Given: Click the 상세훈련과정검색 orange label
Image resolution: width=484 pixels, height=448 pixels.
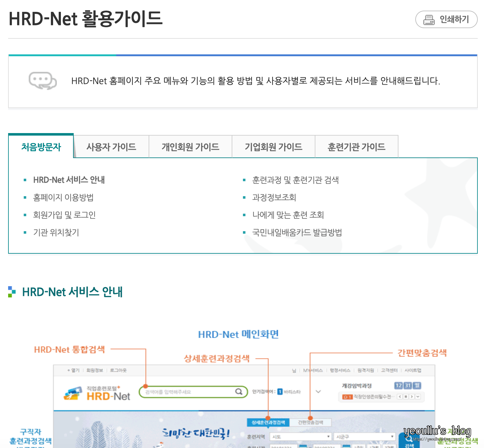Looking at the screenshot, I should point(217,358).
